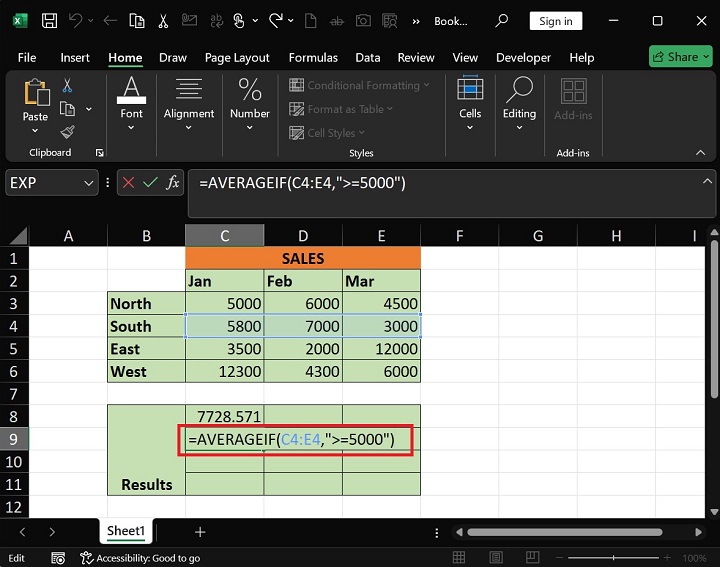Click the Cut scissors icon
This screenshot has height=567, width=720.
(67, 86)
